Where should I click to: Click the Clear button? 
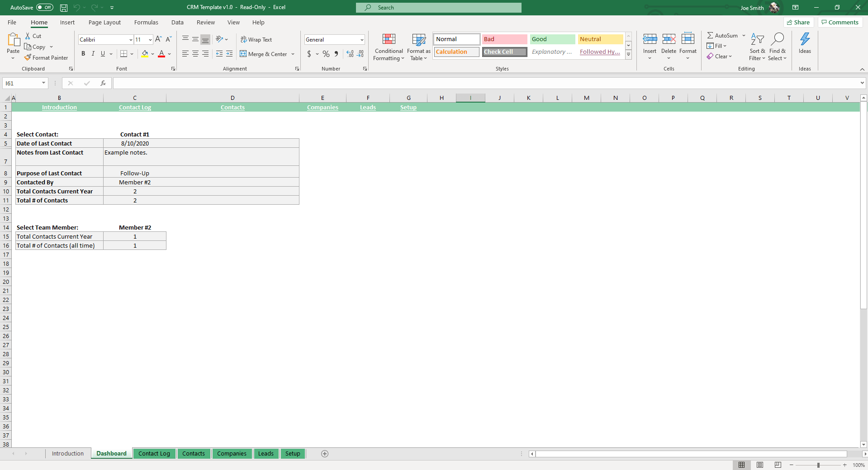coord(719,56)
